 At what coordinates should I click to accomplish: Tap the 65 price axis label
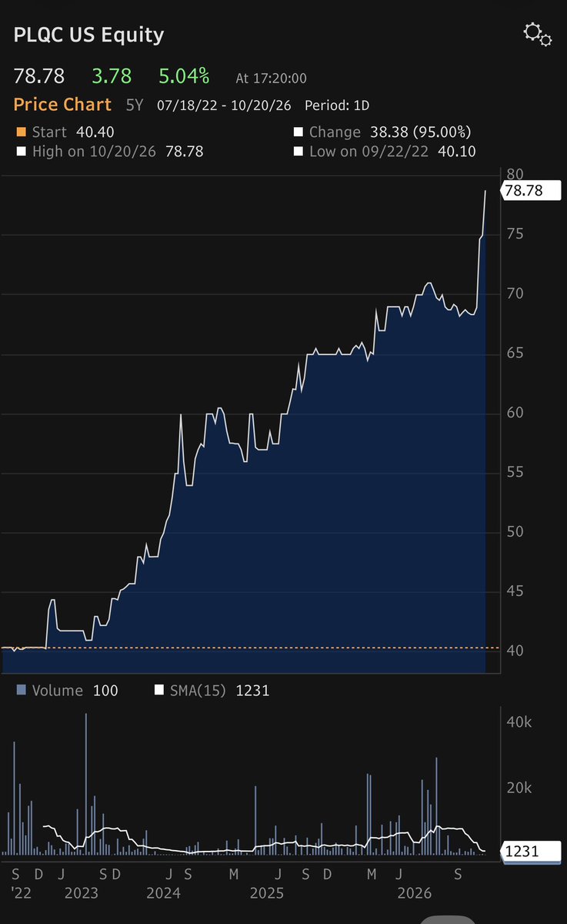[x=515, y=353]
